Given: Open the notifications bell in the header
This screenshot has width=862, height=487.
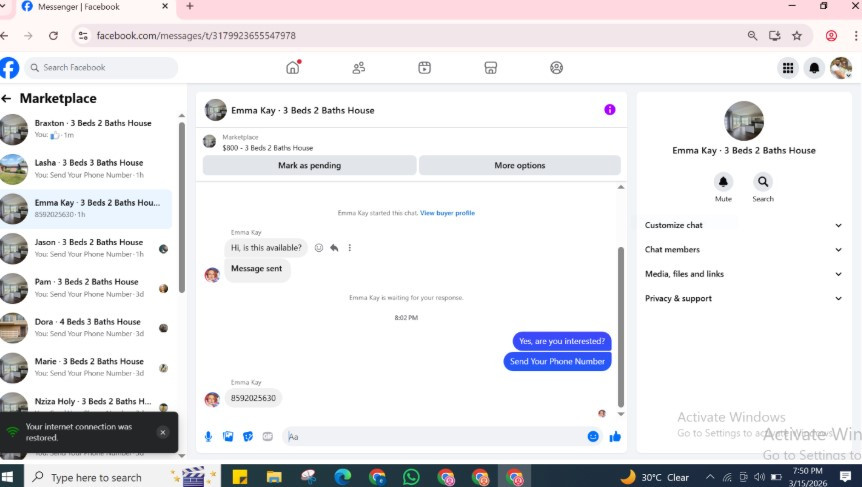Looking at the screenshot, I should 814,68.
